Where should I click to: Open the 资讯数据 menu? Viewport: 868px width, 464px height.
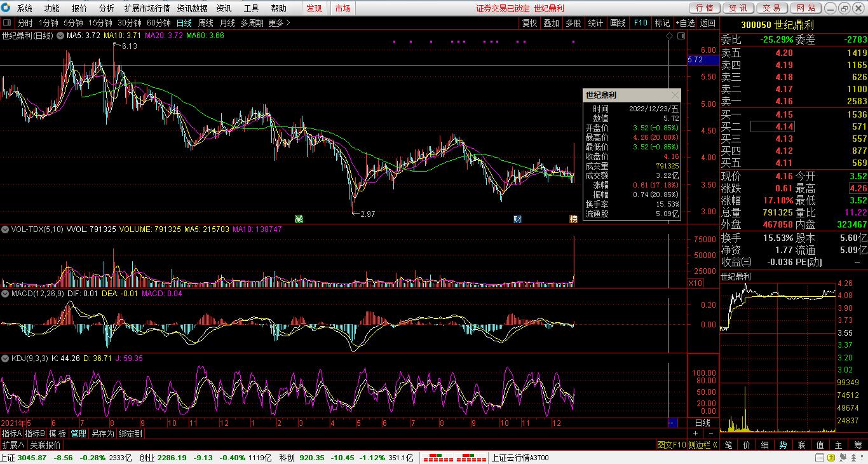(x=192, y=8)
